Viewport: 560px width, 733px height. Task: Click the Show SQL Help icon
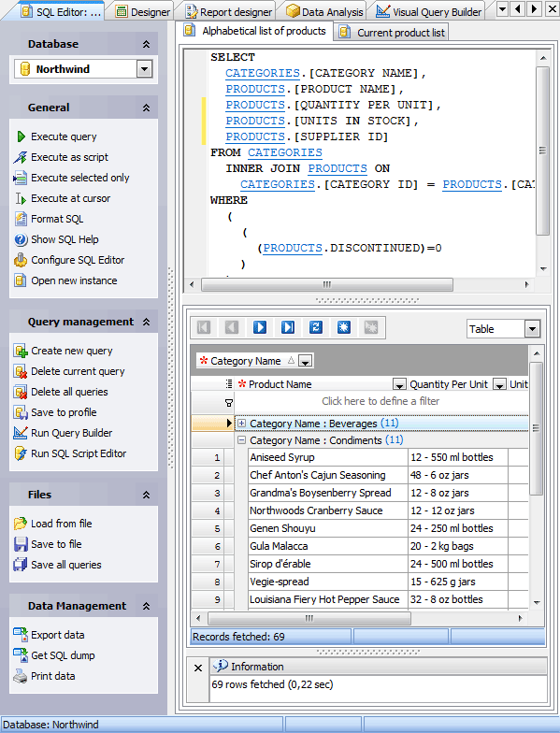[21, 239]
